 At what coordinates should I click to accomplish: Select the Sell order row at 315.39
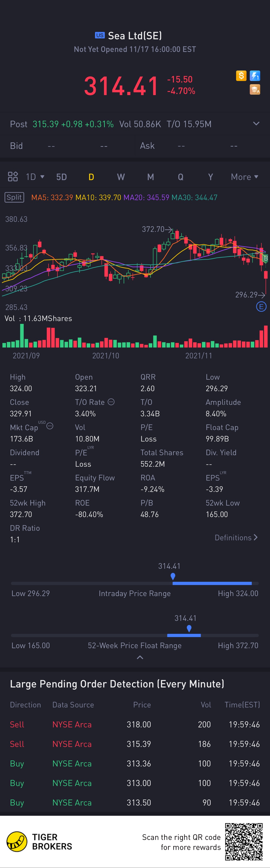[135, 744]
